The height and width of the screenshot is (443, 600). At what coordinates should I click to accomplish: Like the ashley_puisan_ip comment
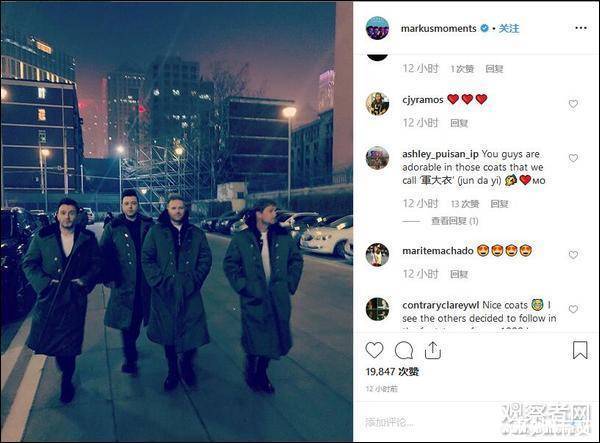(x=573, y=158)
